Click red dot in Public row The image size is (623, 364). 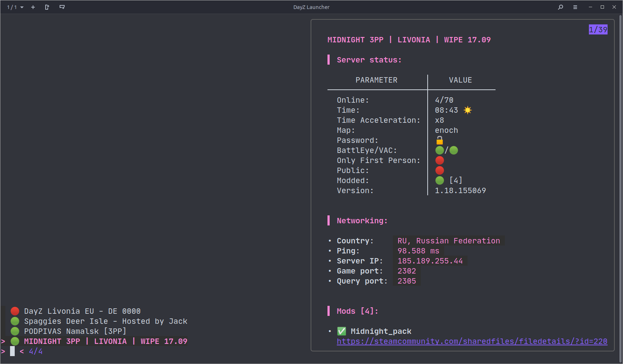point(440,171)
